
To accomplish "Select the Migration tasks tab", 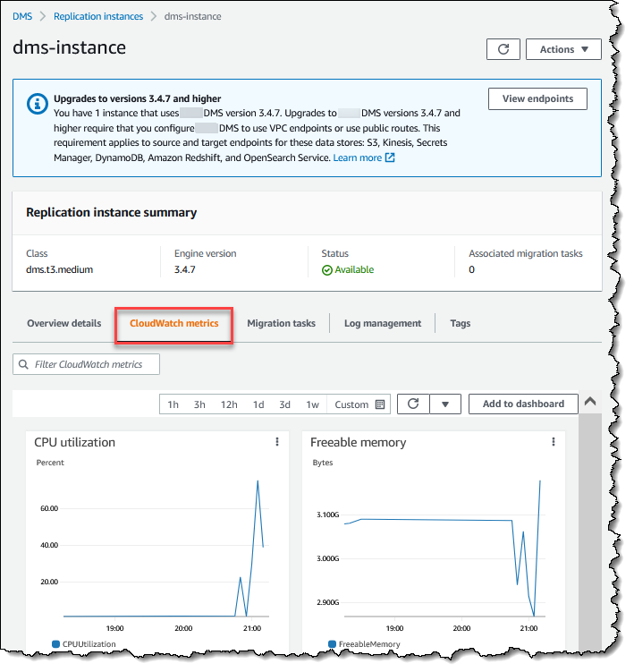I will pyautogui.click(x=281, y=323).
